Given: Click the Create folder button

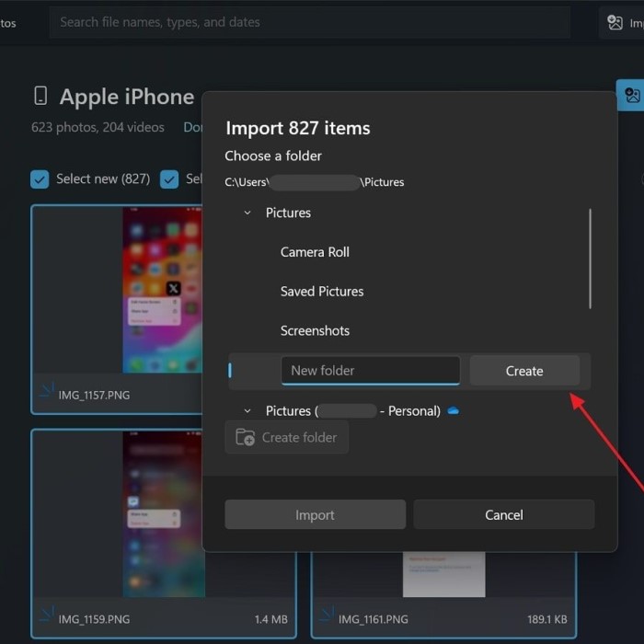Looking at the screenshot, I should pyautogui.click(x=287, y=437).
